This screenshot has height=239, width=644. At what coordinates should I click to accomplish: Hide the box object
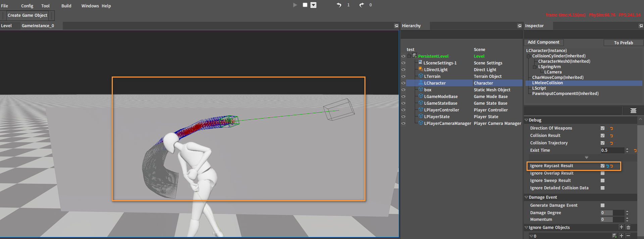(x=403, y=90)
